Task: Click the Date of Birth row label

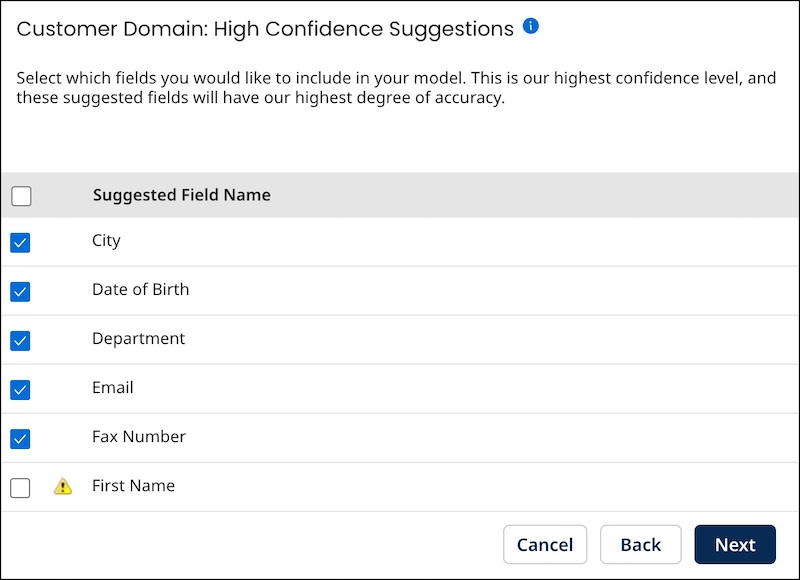Action: click(x=139, y=290)
